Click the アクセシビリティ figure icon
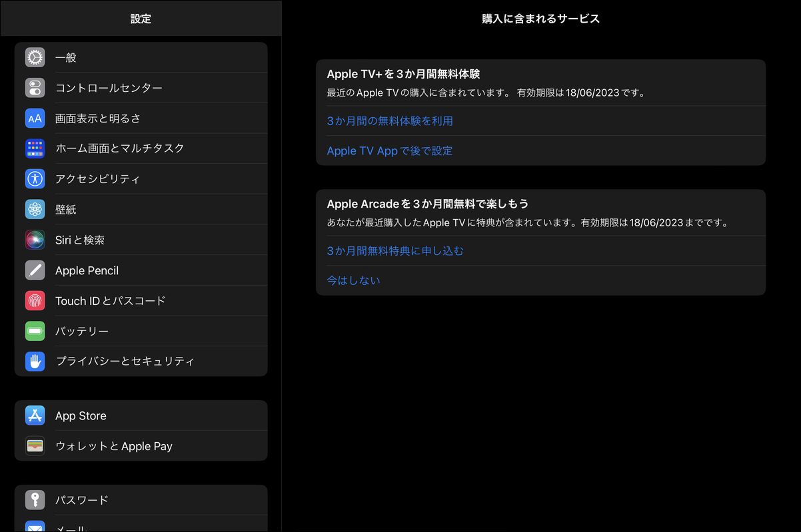This screenshot has width=801, height=532. 35,179
